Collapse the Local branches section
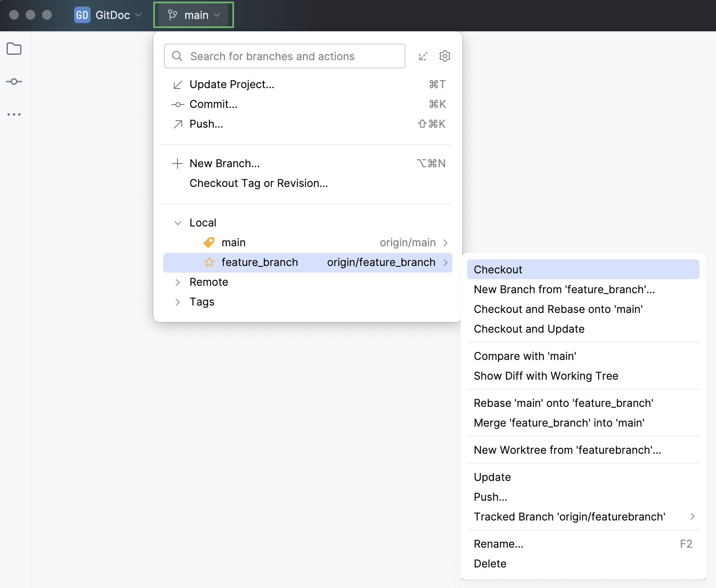716x588 pixels. [178, 222]
